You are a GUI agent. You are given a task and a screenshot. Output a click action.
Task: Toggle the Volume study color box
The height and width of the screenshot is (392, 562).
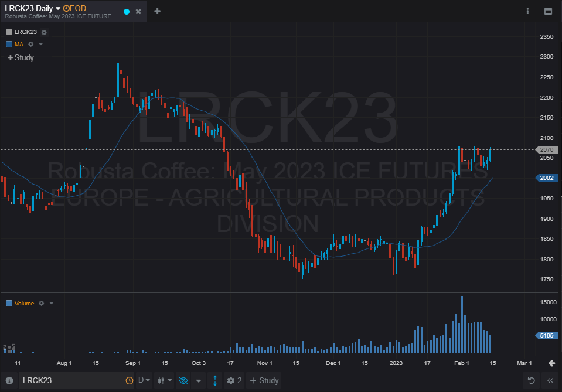9,303
